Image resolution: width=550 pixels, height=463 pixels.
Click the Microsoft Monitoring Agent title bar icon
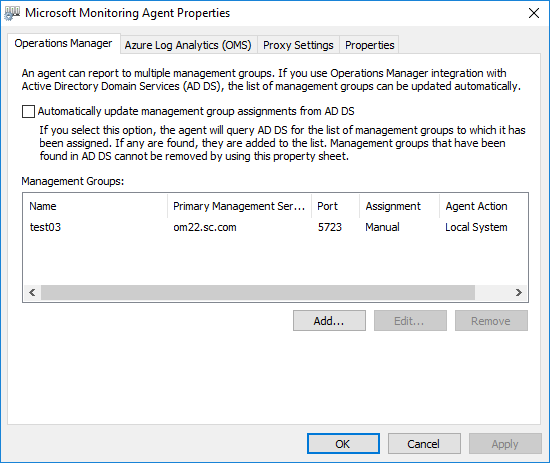pyautogui.click(x=12, y=13)
